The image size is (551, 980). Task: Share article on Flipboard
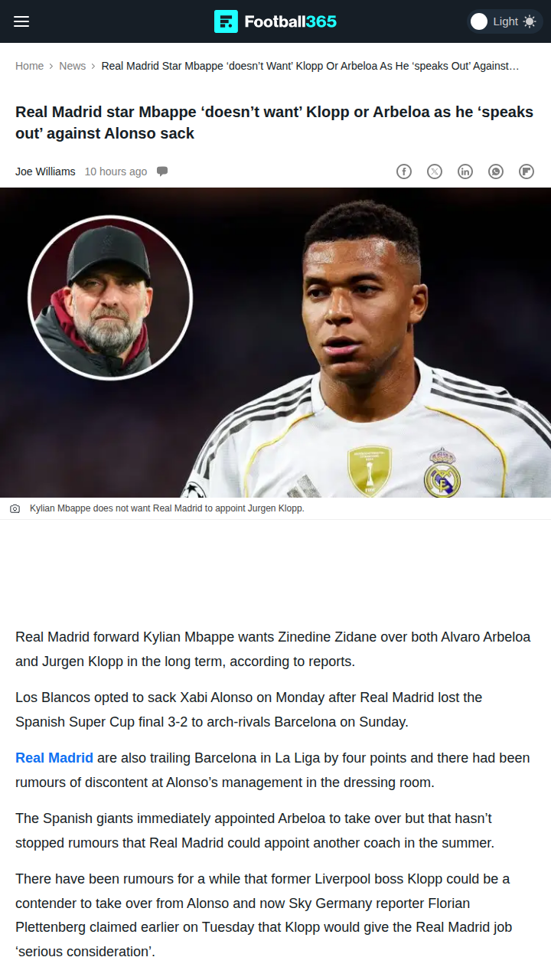(x=527, y=171)
